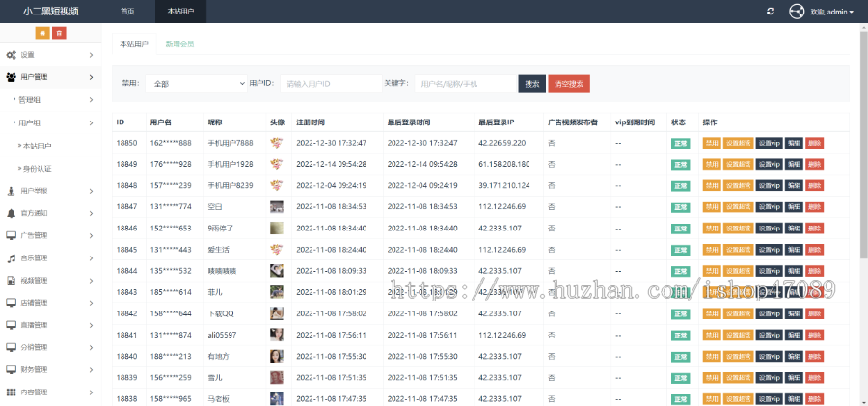The width and height of the screenshot is (868, 406).
Task: Click the file icon beside 视频管理
Action: pyautogui.click(x=11, y=281)
